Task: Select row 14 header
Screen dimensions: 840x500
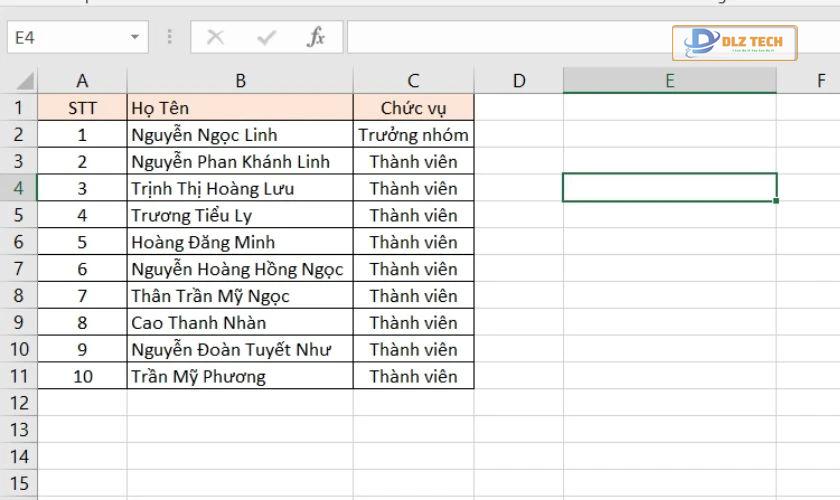Action: click(19, 456)
